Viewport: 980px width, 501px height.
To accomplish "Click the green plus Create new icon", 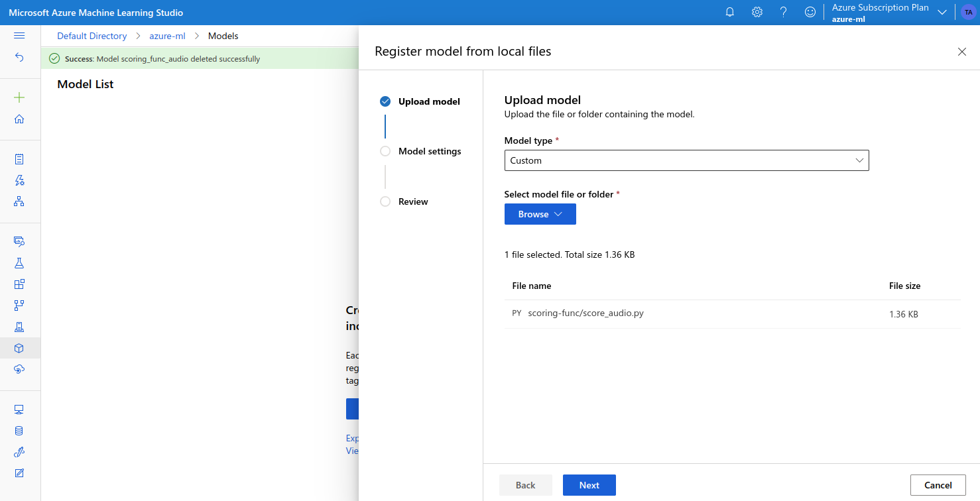I will [x=19, y=98].
